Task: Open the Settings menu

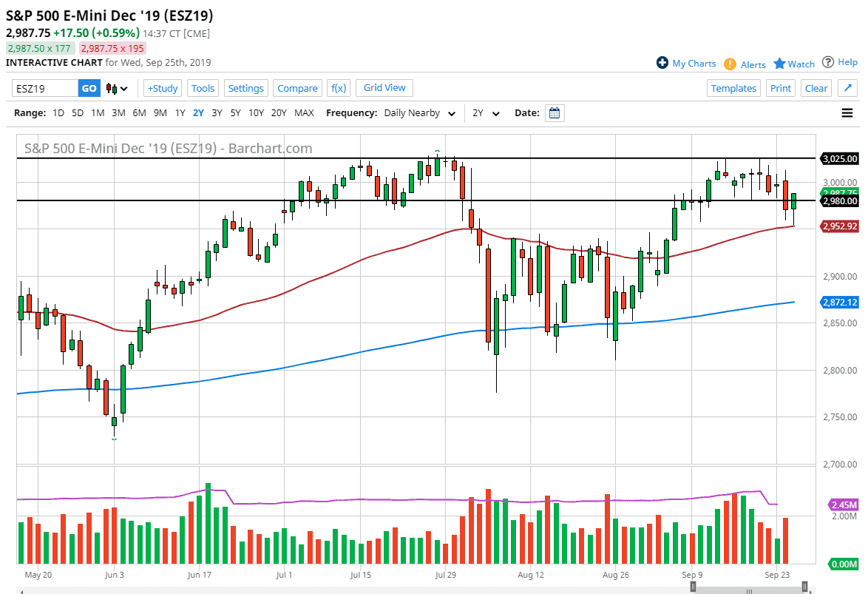Action: tap(245, 87)
